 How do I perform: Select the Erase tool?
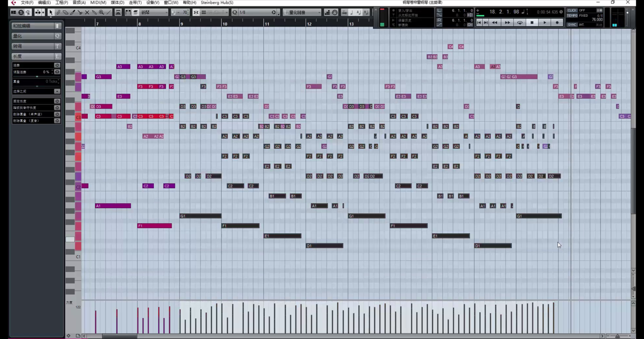coord(65,12)
